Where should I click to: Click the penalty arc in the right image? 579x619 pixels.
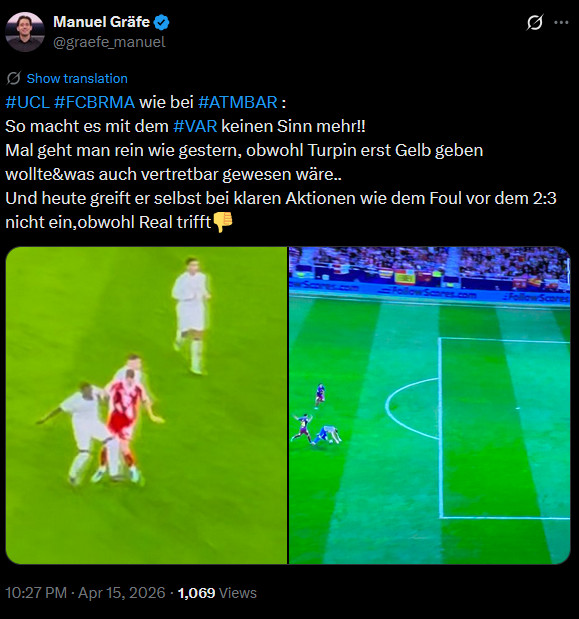[x=412, y=408]
